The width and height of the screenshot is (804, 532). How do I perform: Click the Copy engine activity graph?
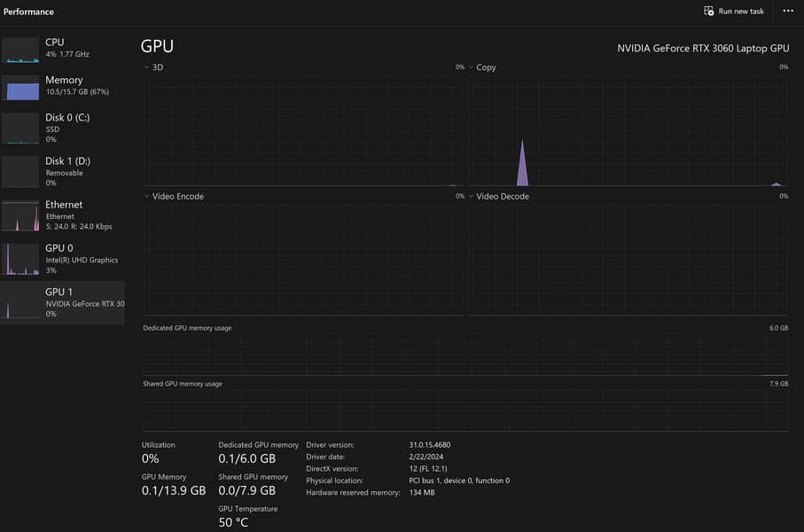(x=628, y=129)
